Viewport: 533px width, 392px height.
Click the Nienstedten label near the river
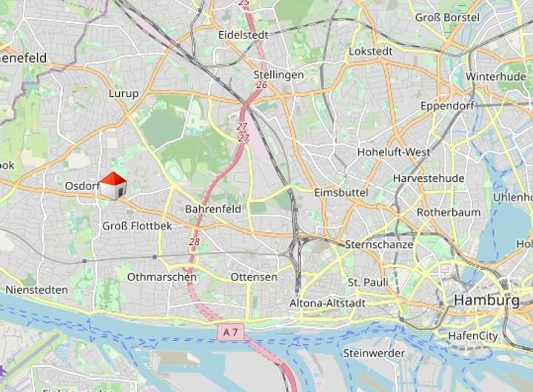pyautogui.click(x=37, y=290)
